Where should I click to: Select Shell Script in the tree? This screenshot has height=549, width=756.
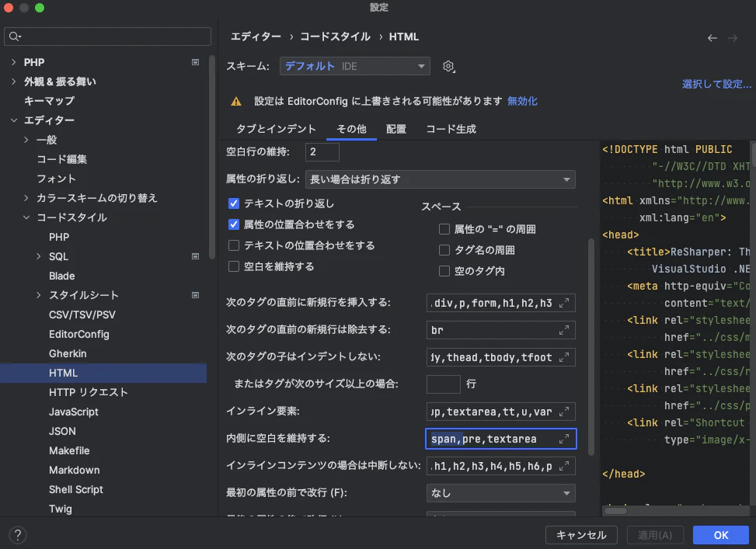(76, 489)
